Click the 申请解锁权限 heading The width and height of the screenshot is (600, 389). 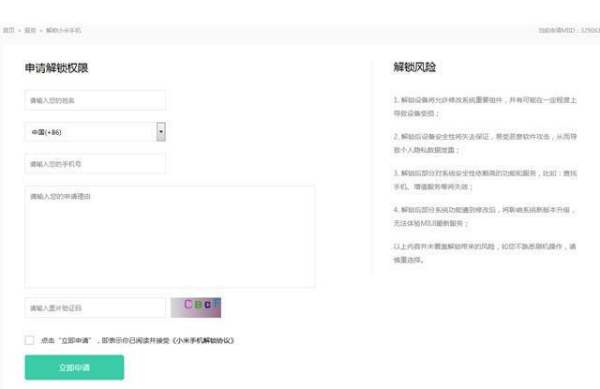click(57, 68)
